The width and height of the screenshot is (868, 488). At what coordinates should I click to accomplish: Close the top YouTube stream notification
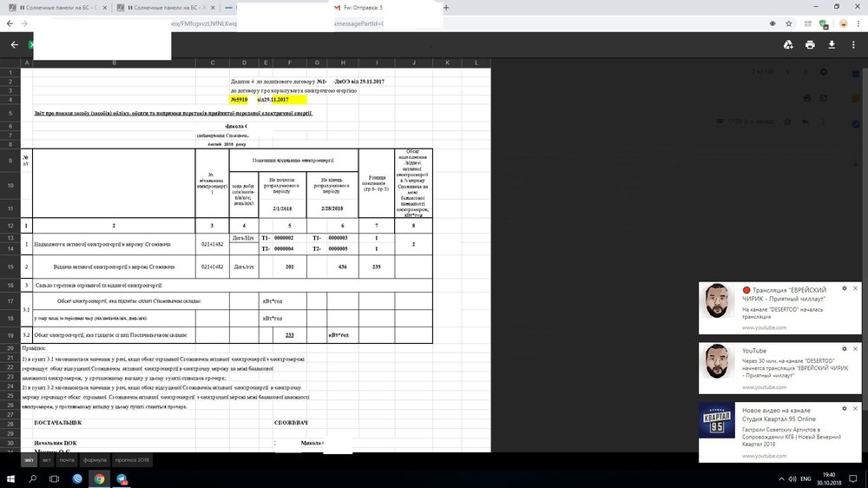pos(855,288)
